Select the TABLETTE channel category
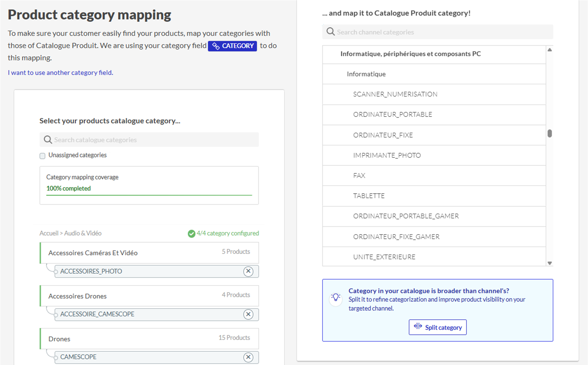This screenshot has height=365, width=588. (x=368, y=196)
